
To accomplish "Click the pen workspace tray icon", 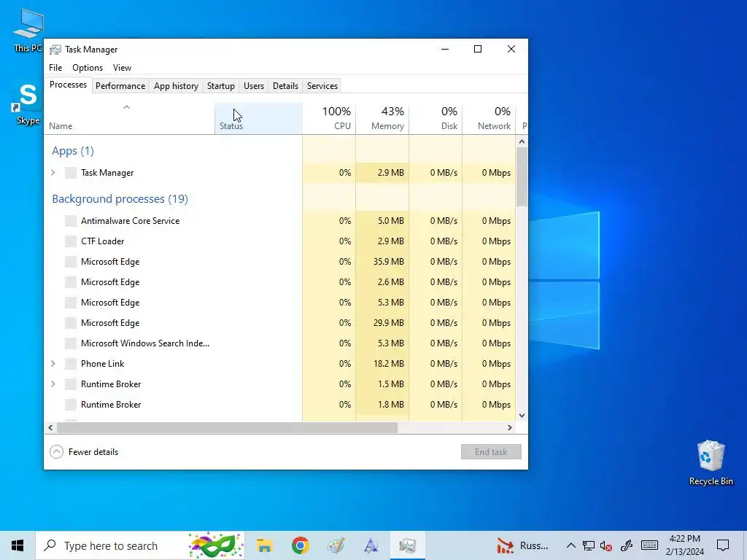I will pyautogui.click(x=627, y=545).
